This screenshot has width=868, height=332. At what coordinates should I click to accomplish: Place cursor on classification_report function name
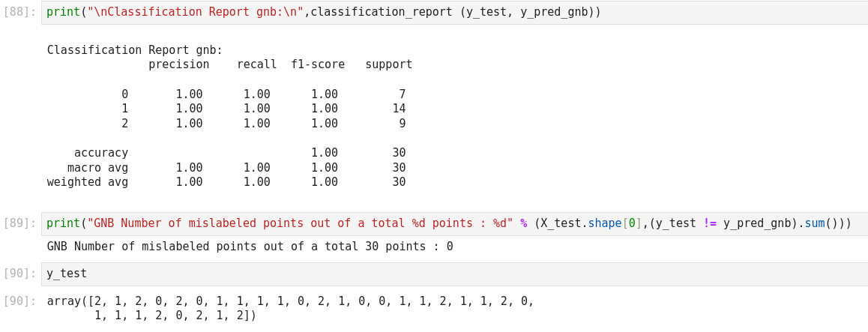tap(382, 12)
